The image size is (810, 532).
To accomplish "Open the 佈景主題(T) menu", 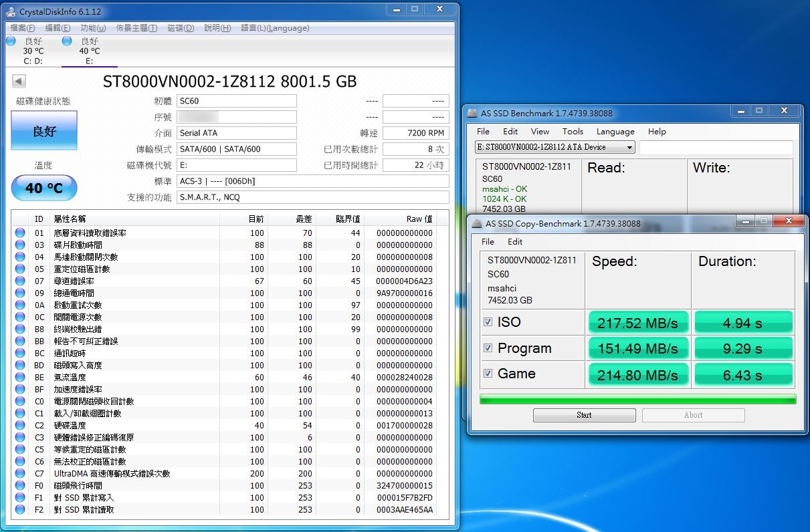I will pos(136,28).
